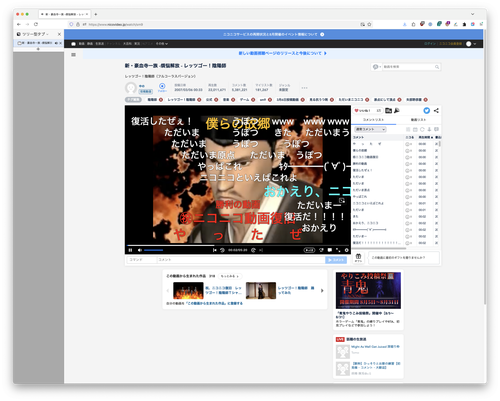
Task: Toggle auto-scroll down-arrow icon in comment panel
Action: tap(429, 129)
